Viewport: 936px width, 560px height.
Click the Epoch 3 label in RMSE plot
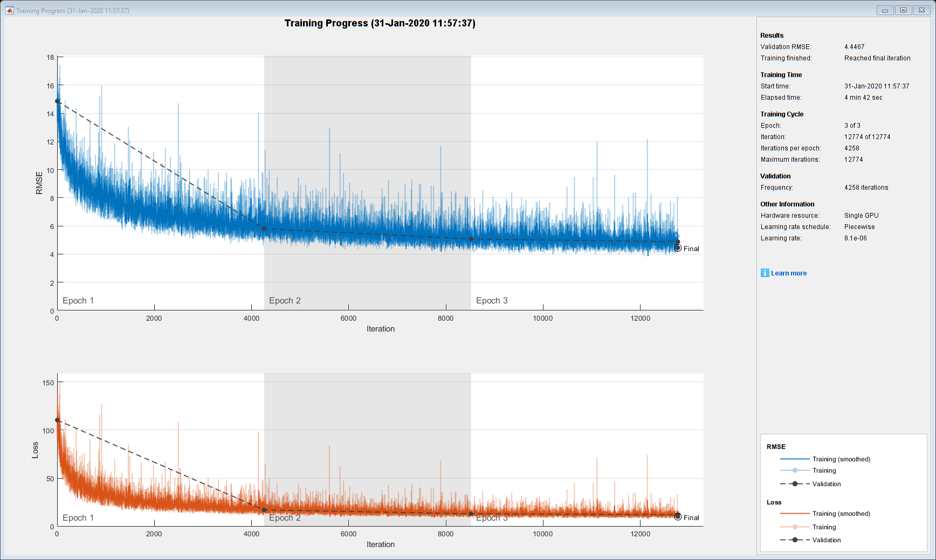pyautogui.click(x=492, y=301)
